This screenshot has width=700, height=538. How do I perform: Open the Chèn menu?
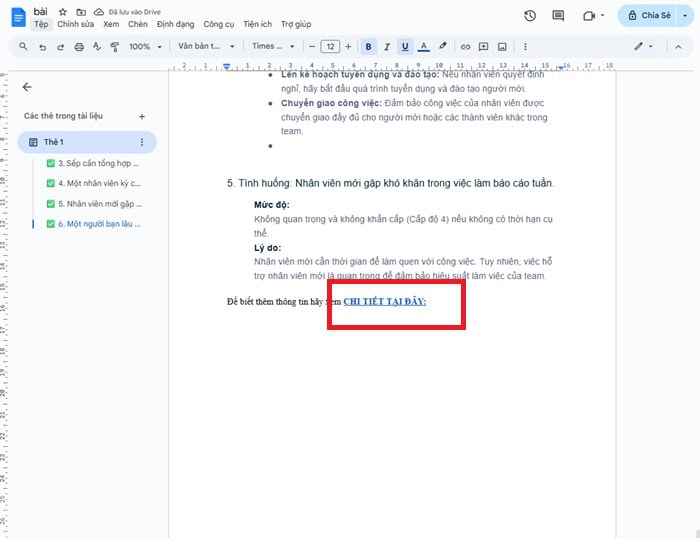138,24
